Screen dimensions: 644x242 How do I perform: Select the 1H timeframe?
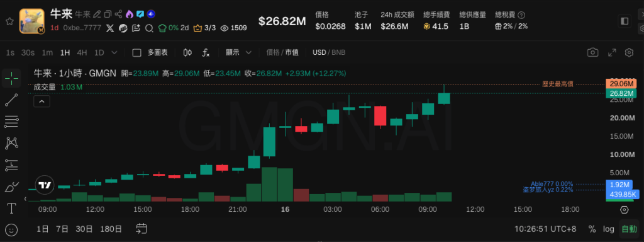click(65, 52)
